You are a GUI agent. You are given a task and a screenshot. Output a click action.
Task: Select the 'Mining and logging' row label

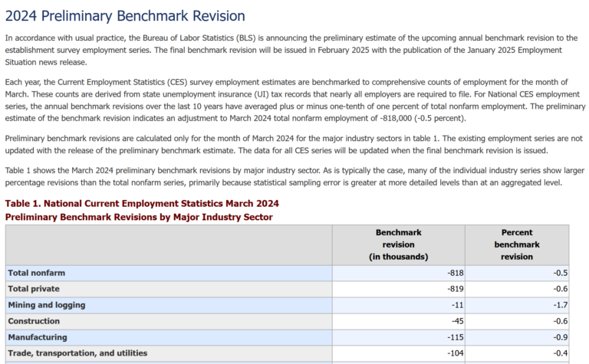[47, 305]
